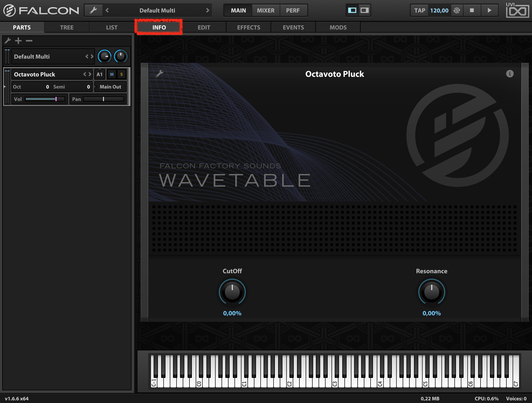This screenshot has width=532, height=403.
Task: Switch to MAIN view
Action: 238,11
